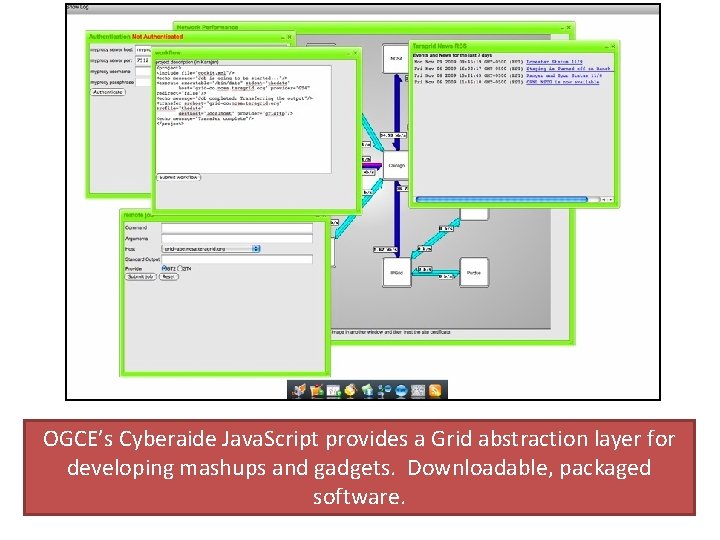
Task: Click the workflow window title
Action: click(x=168, y=53)
